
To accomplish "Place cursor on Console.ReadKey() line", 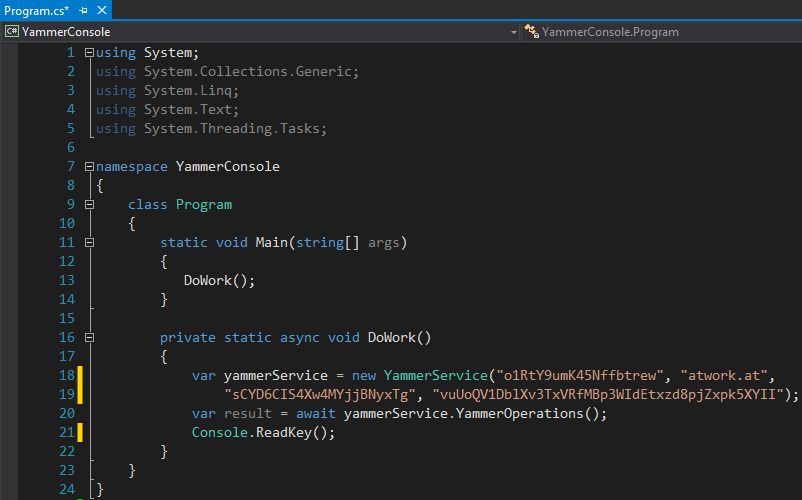I will (x=263, y=433).
